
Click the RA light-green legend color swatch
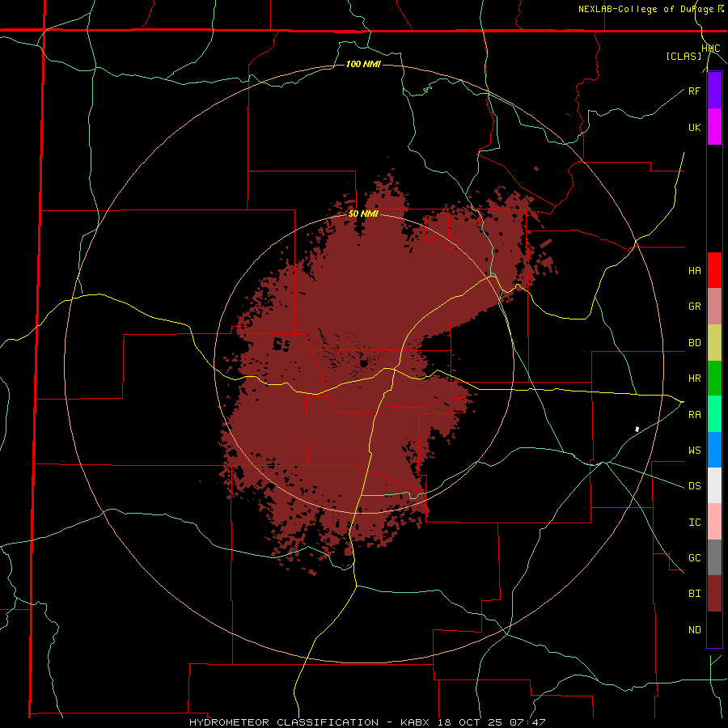[x=714, y=414]
